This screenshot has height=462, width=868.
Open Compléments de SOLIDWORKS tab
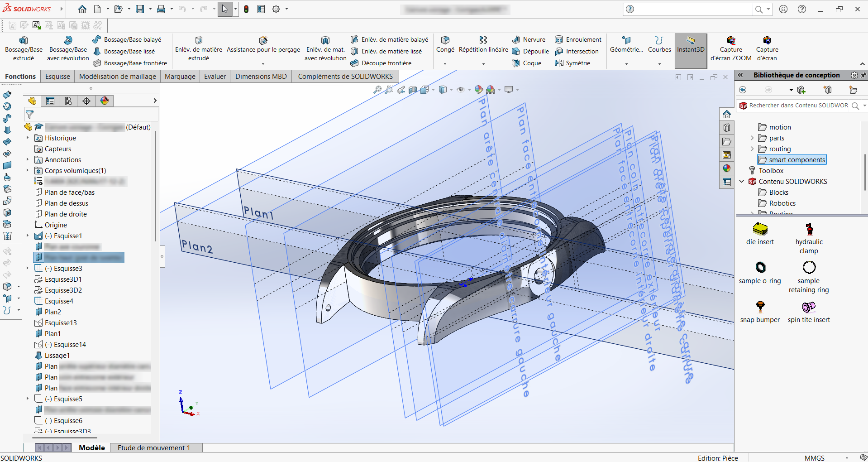[x=345, y=77]
